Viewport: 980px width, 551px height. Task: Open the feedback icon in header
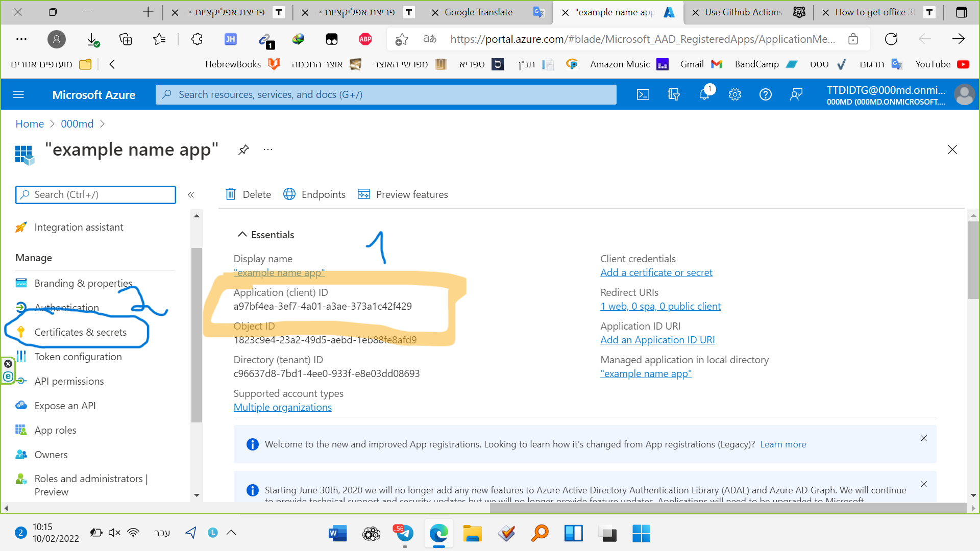(796, 94)
